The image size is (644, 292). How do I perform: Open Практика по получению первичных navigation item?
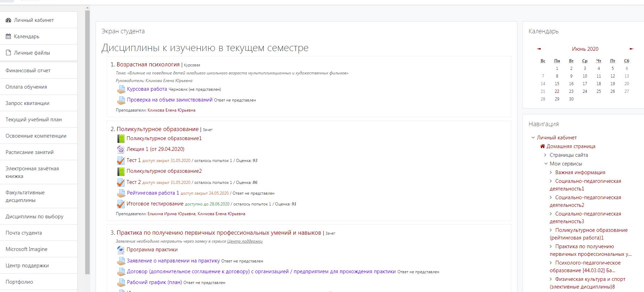[591, 250]
